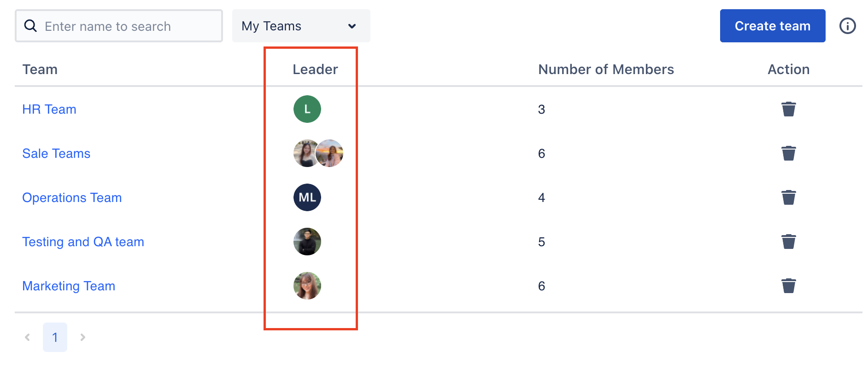Go to previous page arrow

(x=27, y=337)
